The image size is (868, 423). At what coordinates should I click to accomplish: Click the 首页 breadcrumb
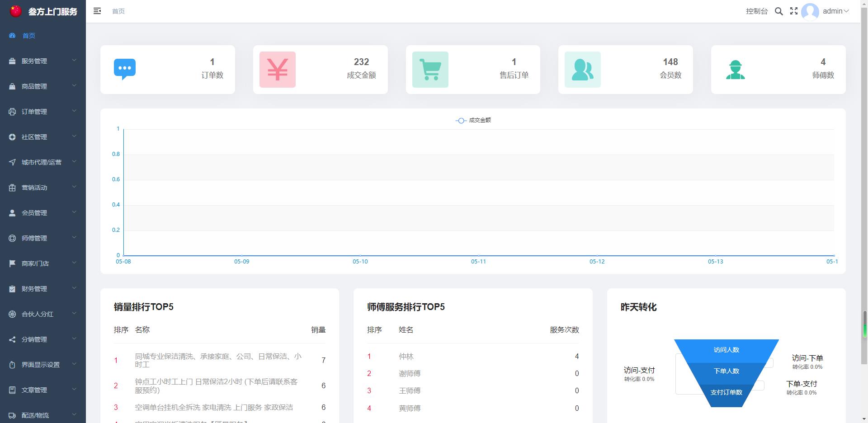pyautogui.click(x=118, y=11)
